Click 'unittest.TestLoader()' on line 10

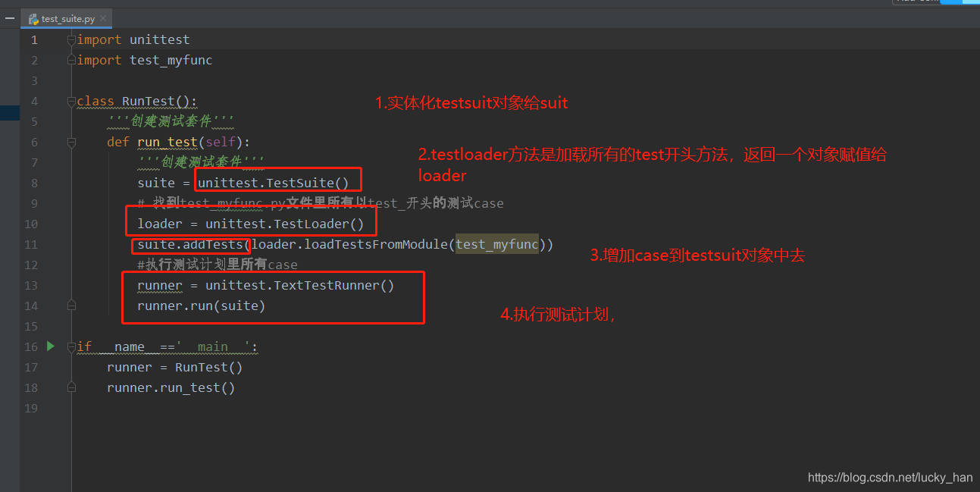point(285,224)
